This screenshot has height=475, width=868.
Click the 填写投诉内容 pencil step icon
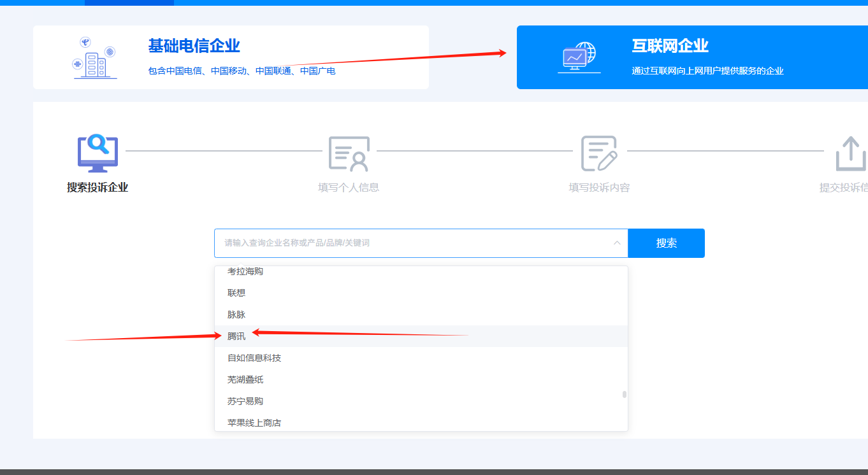pos(598,153)
